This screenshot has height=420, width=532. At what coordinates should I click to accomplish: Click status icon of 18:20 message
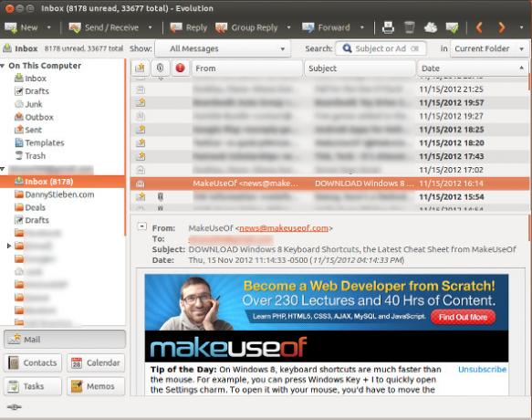(141, 143)
